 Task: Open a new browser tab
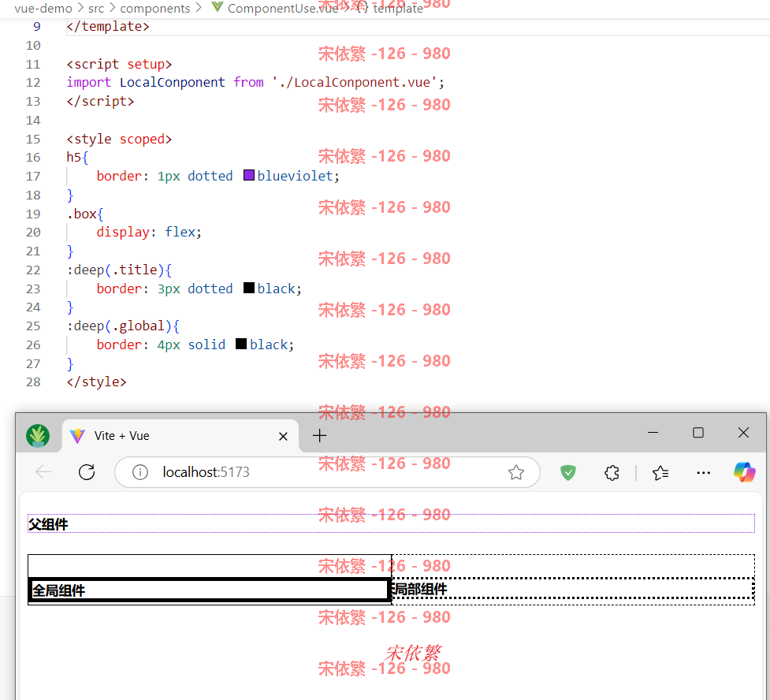[320, 436]
